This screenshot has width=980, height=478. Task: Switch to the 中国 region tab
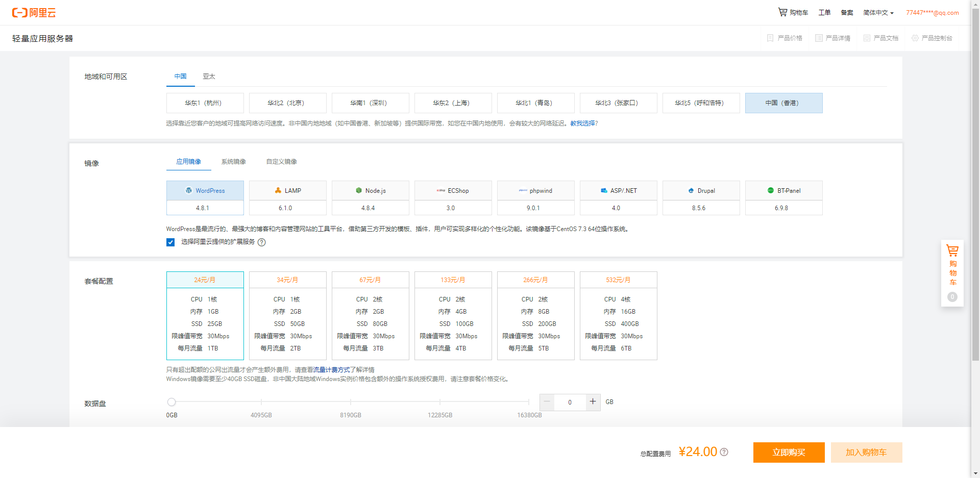(x=181, y=77)
